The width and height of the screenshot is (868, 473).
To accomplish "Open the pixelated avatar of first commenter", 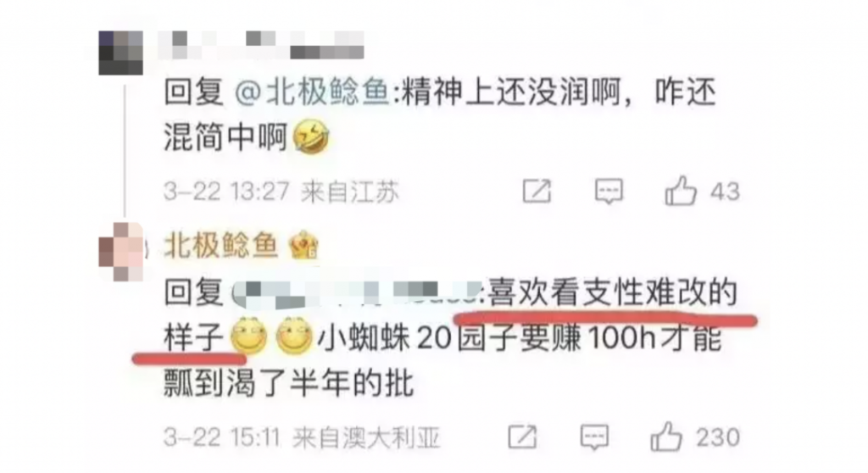I will point(120,53).
